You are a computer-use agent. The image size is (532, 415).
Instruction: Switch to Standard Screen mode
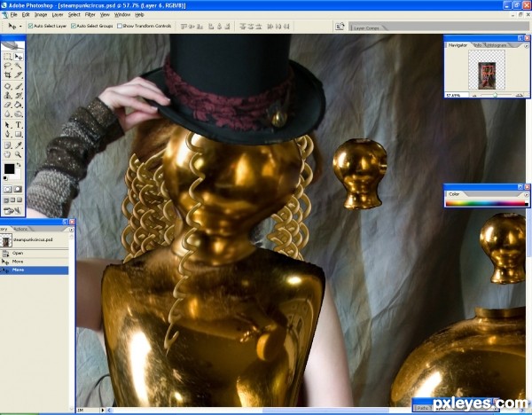(x=6, y=200)
